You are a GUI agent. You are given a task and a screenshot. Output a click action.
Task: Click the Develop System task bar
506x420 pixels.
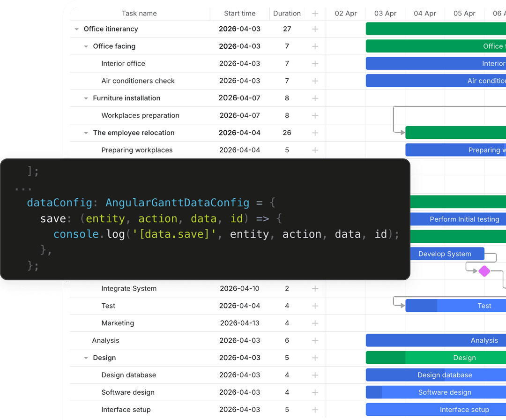(447, 254)
